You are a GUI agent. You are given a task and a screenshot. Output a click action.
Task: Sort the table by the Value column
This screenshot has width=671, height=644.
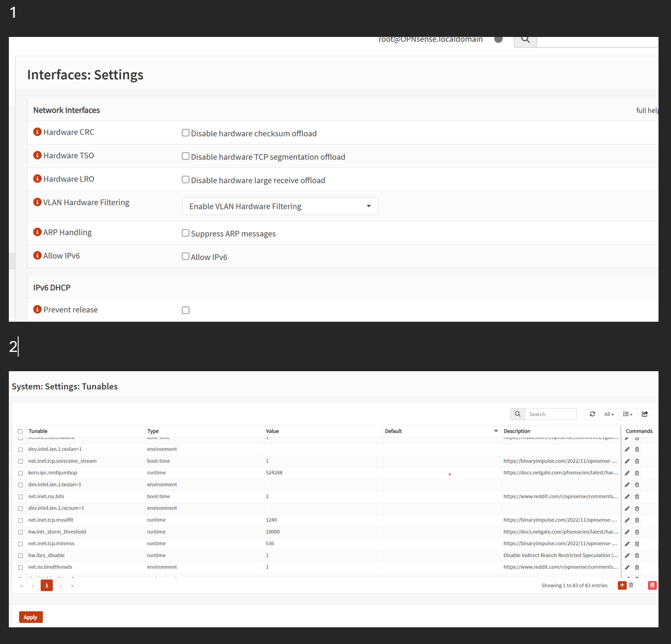272,431
